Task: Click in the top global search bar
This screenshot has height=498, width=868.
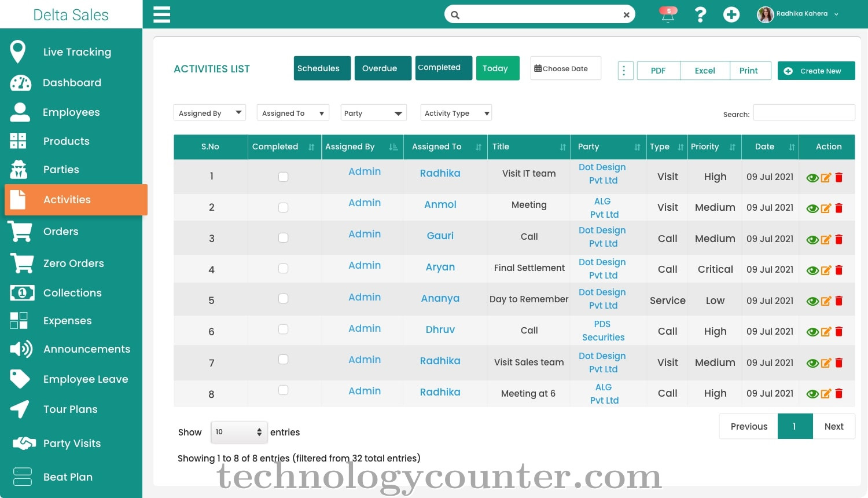Action: click(539, 14)
